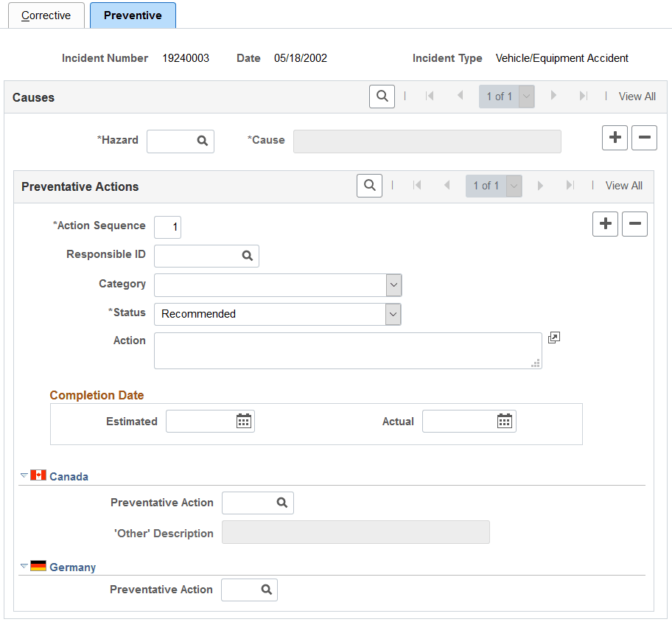This screenshot has height=622, width=672.
Task: Open Hazard lookup search icon
Action: pyautogui.click(x=203, y=141)
